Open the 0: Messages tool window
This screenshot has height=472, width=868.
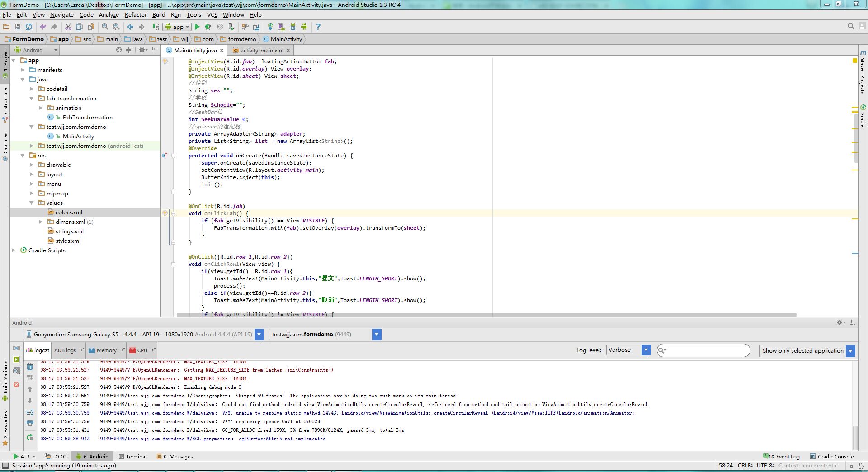tap(175, 457)
